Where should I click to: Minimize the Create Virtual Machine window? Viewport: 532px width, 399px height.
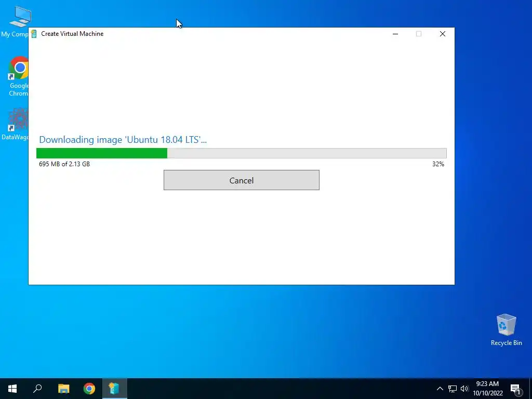click(x=395, y=34)
